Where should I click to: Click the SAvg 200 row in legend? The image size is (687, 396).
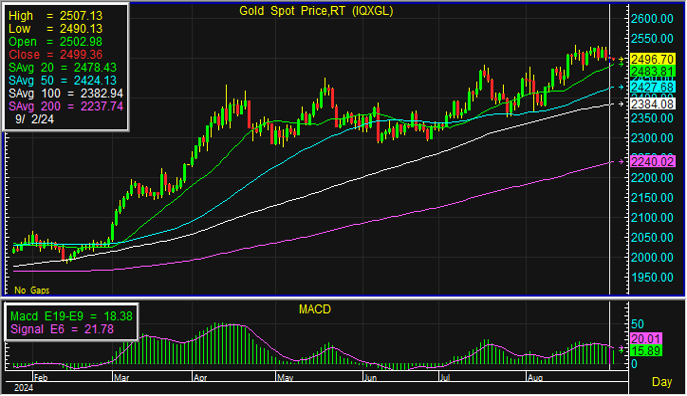(x=66, y=106)
